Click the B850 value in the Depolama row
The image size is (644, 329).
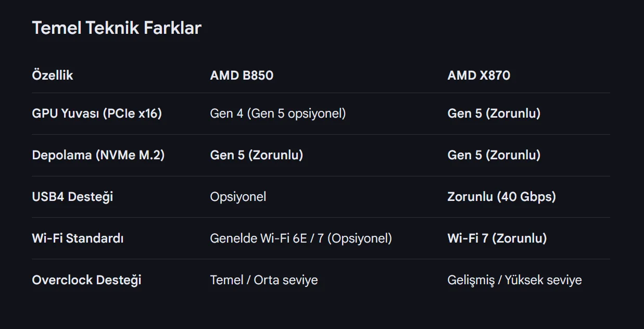(256, 155)
